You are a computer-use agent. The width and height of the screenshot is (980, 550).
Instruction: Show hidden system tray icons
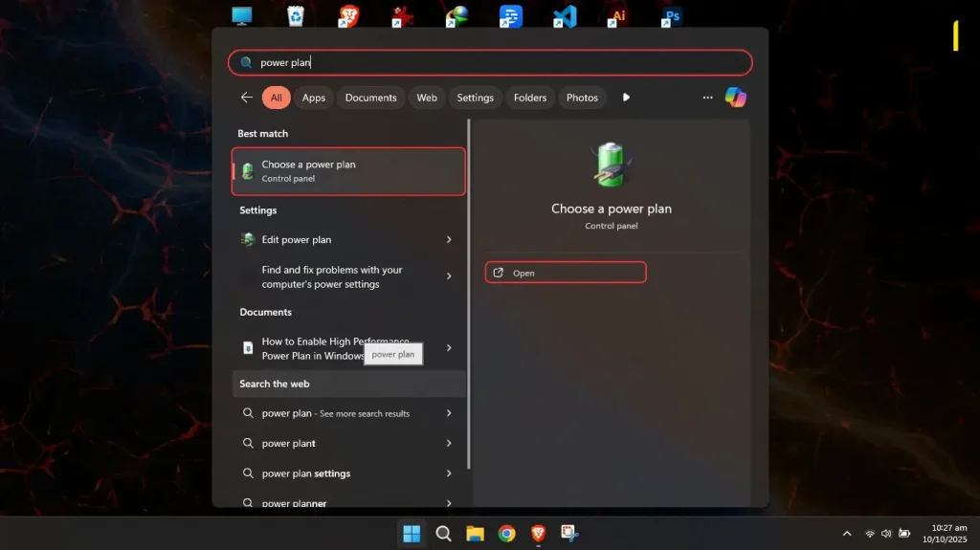pyautogui.click(x=847, y=534)
